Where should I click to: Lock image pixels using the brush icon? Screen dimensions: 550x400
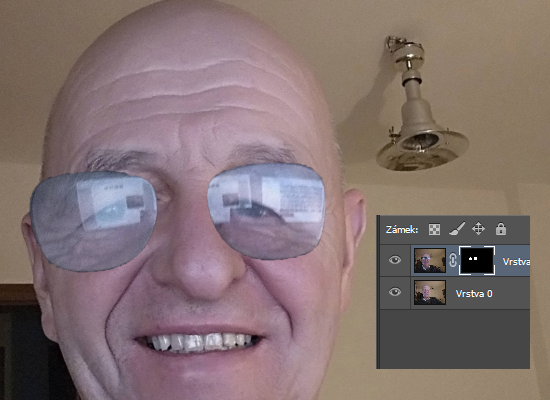[457, 229]
